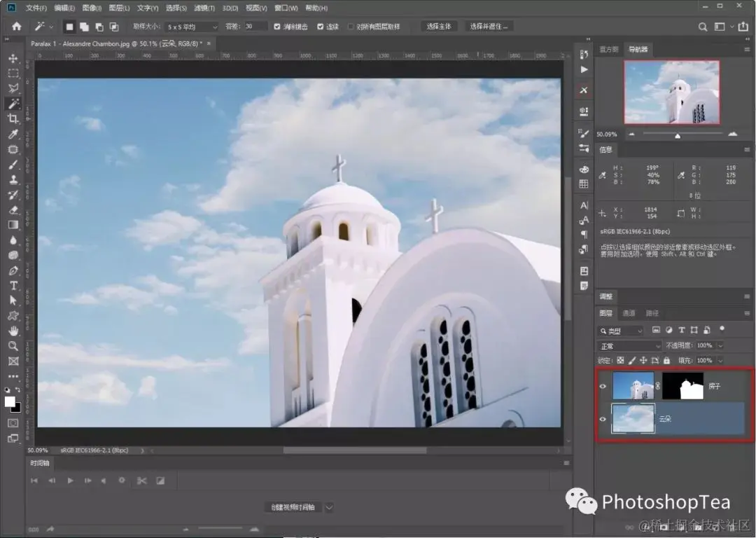This screenshot has width=756, height=538.
Task: Toggle the 连续 contiguous checkbox
Action: [x=320, y=27]
